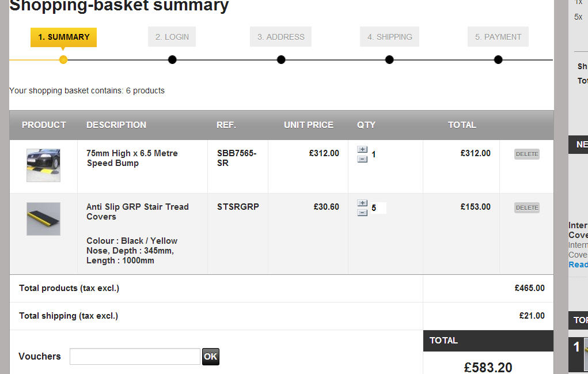Go to the 3. Address step

[280, 37]
